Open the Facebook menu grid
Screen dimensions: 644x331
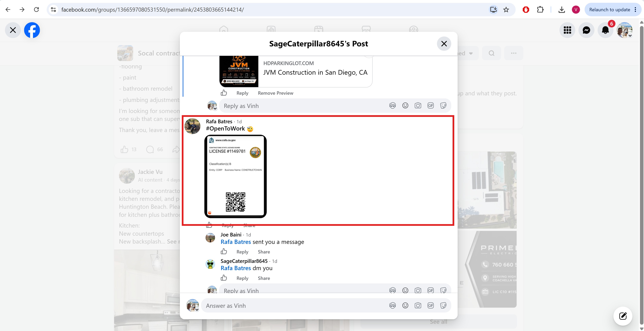point(567,30)
